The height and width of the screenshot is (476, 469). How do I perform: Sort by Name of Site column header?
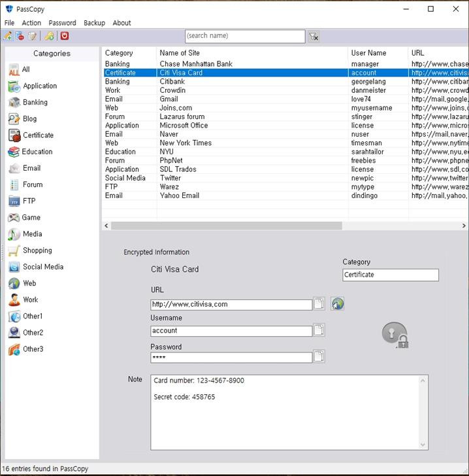pos(252,53)
